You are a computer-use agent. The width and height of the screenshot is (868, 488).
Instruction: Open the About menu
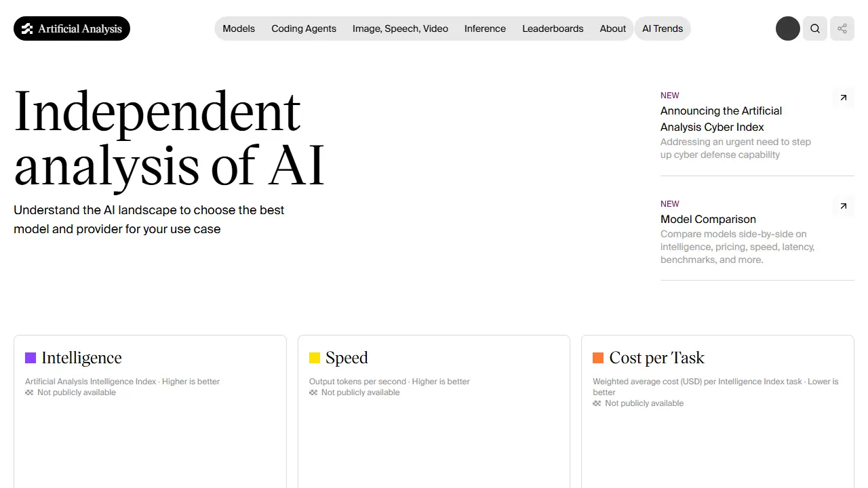[x=613, y=28]
